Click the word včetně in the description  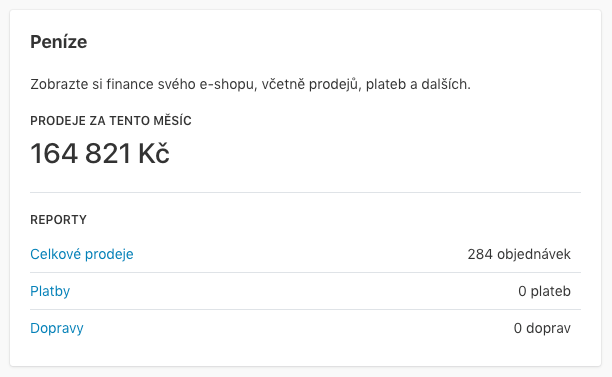282,84
